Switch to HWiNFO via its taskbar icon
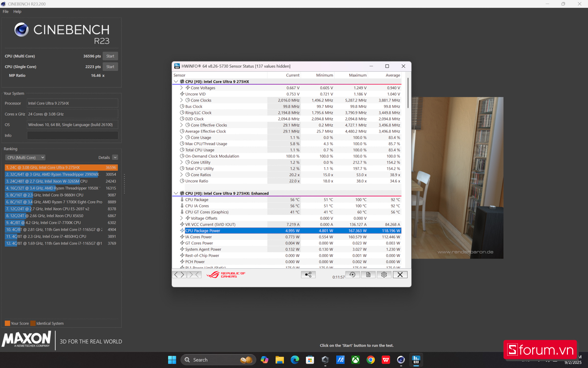 pos(416,360)
